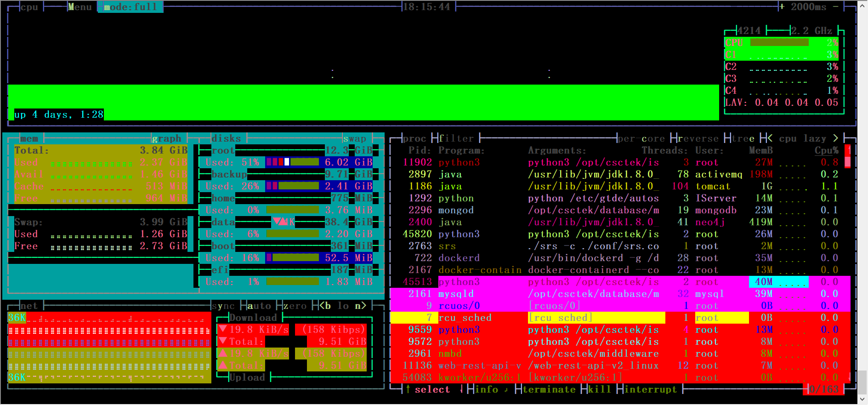Viewport: 868px width, 405px height.
Task: Click the up arrow beside select
Action: point(408,389)
